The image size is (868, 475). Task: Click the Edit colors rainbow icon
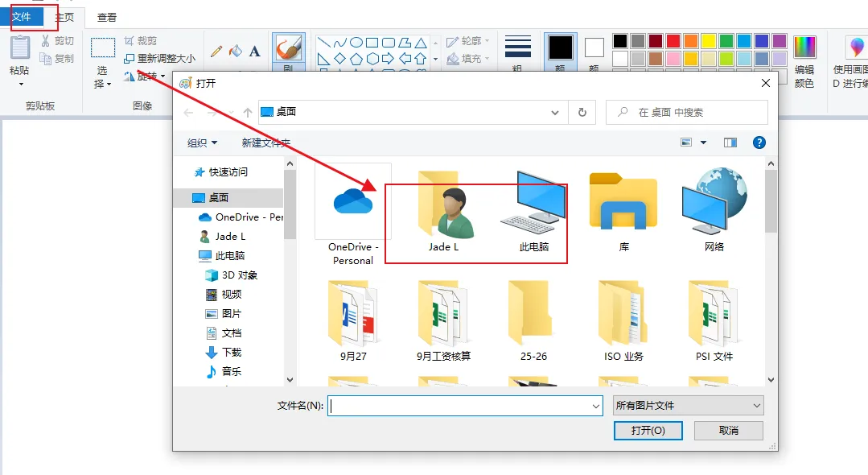coord(804,47)
